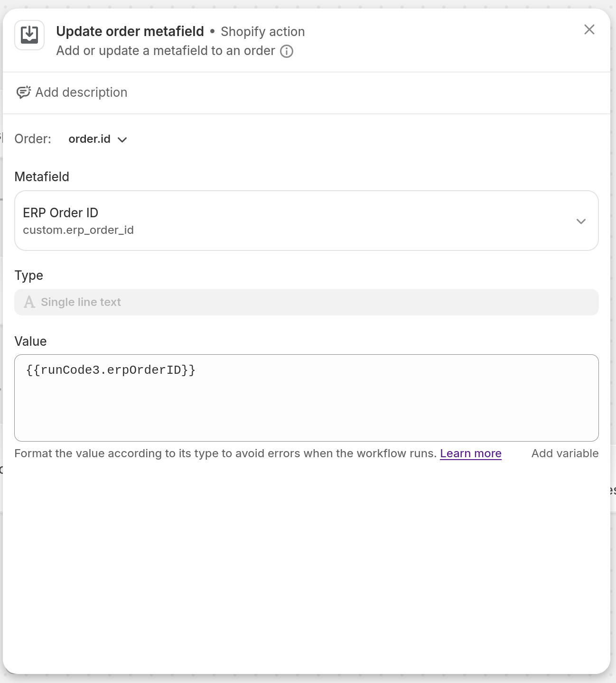The width and height of the screenshot is (616, 683).
Task: Open the Type selector showing Single line text
Action: 307,302
